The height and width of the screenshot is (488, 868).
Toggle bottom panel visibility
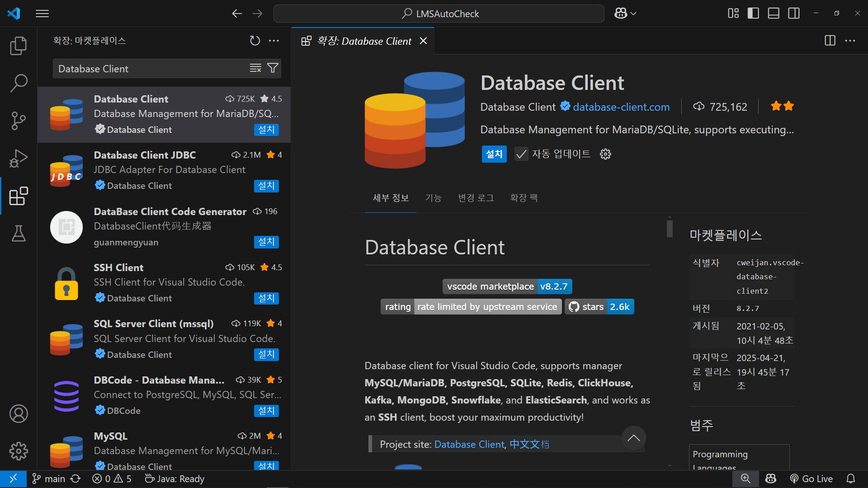coord(774,14)
